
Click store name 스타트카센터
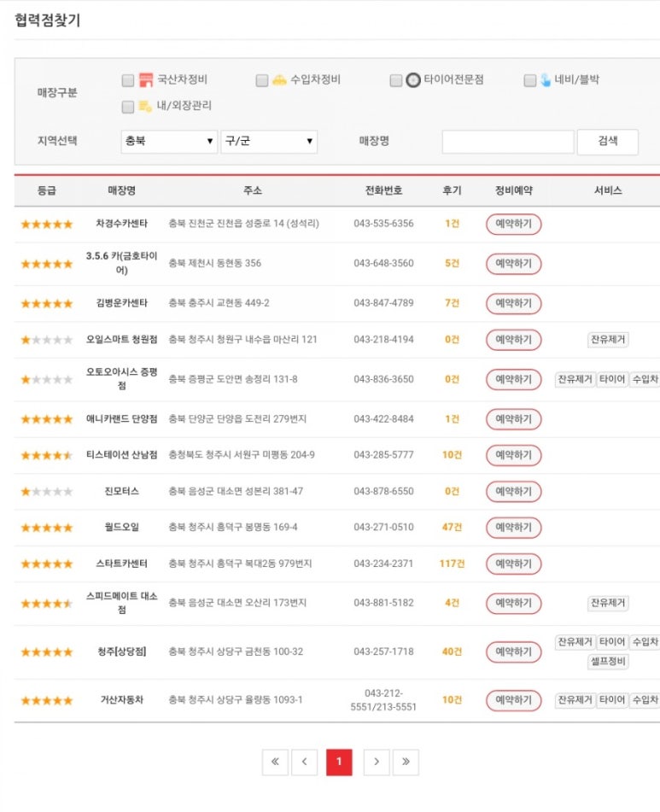(x=121, y=564)
